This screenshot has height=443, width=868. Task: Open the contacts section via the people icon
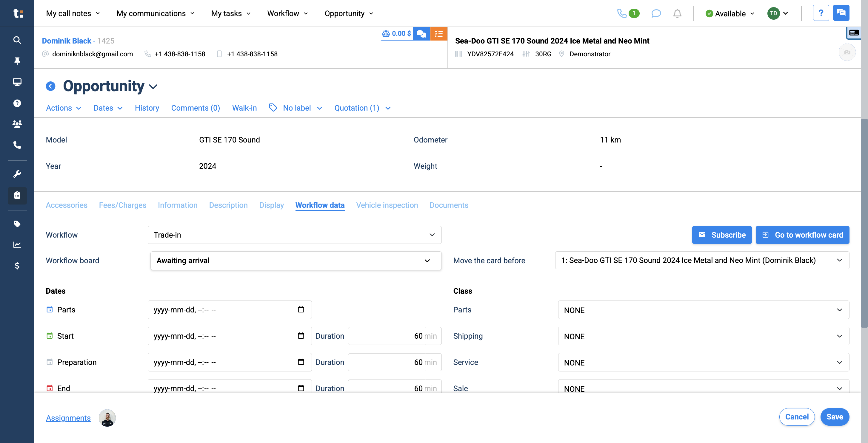(17, 124)
